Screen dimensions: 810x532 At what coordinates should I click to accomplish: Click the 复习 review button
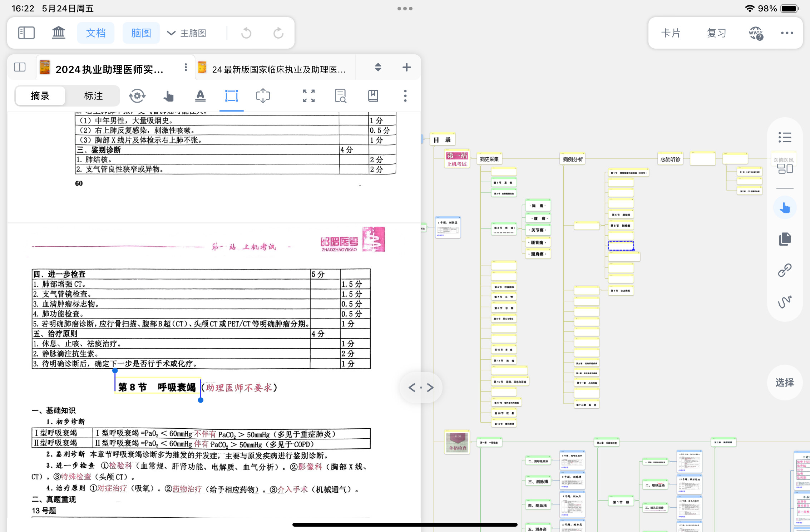(x=716, y=33)
